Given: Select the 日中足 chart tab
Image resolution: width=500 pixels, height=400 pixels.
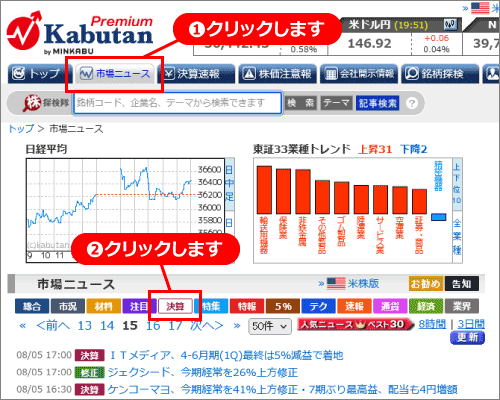Looking at the screenshot, I should tap(230, 184).
